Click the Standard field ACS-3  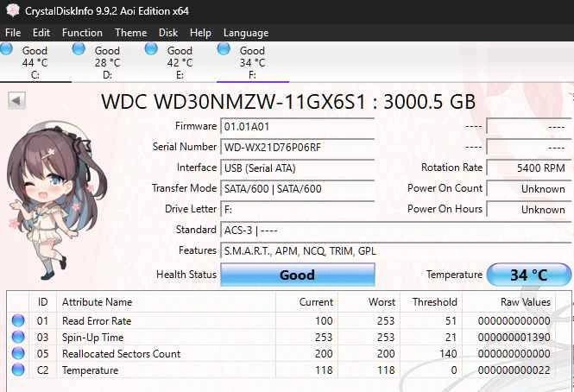click(x=395, y=230)
